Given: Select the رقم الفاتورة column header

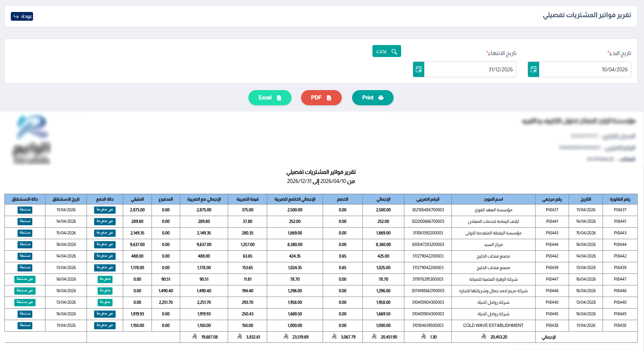Looking at the screenshot, I should [620, 199].
